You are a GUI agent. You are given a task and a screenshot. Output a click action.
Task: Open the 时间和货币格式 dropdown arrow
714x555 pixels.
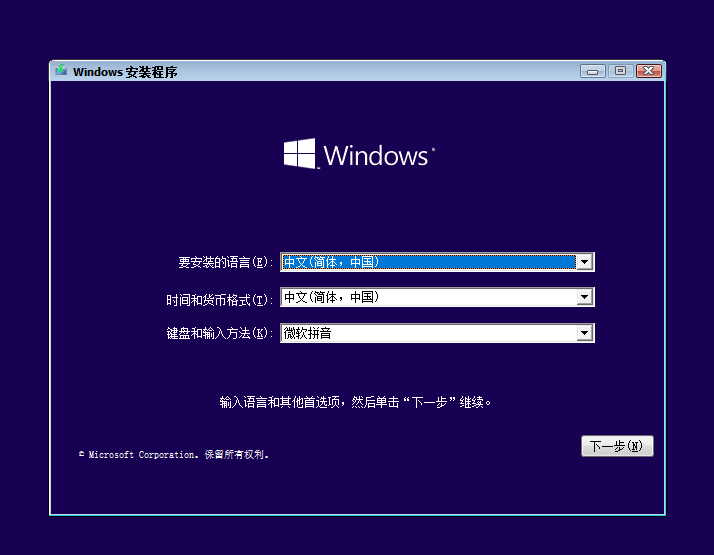point(585,298)
